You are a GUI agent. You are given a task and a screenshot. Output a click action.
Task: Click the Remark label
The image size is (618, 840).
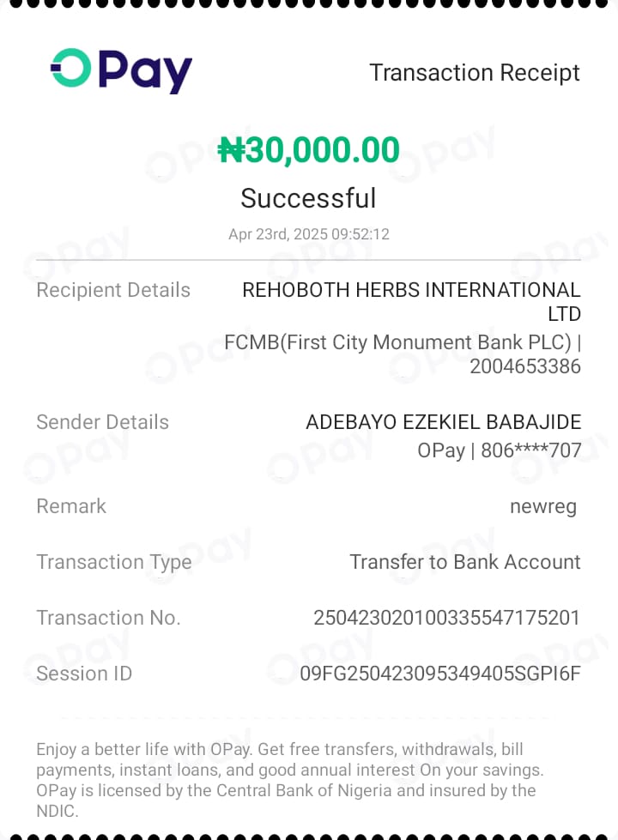(71, 506)
